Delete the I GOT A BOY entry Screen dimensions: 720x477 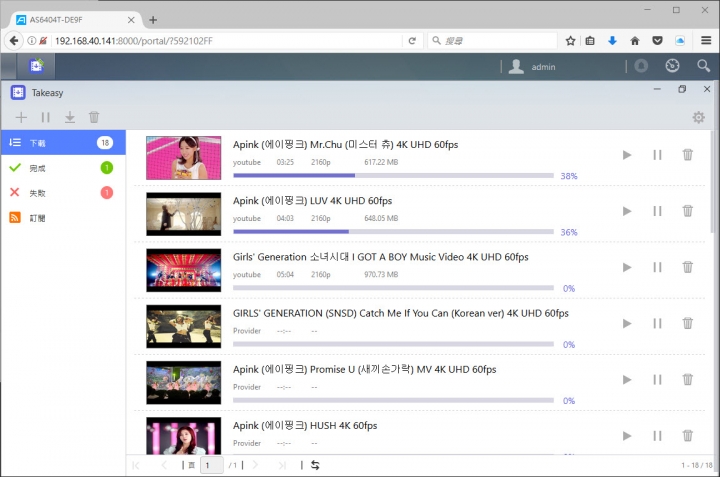(x=687, y=267)
